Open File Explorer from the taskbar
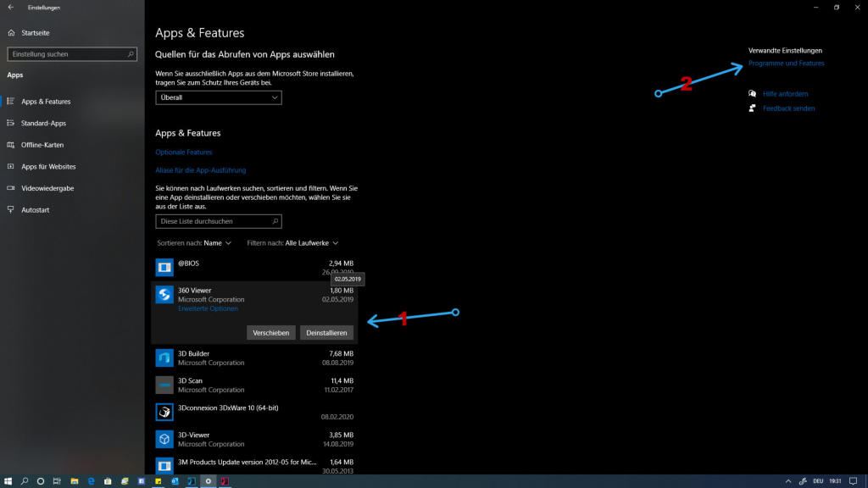868x488 pixels. pos(75,481)
